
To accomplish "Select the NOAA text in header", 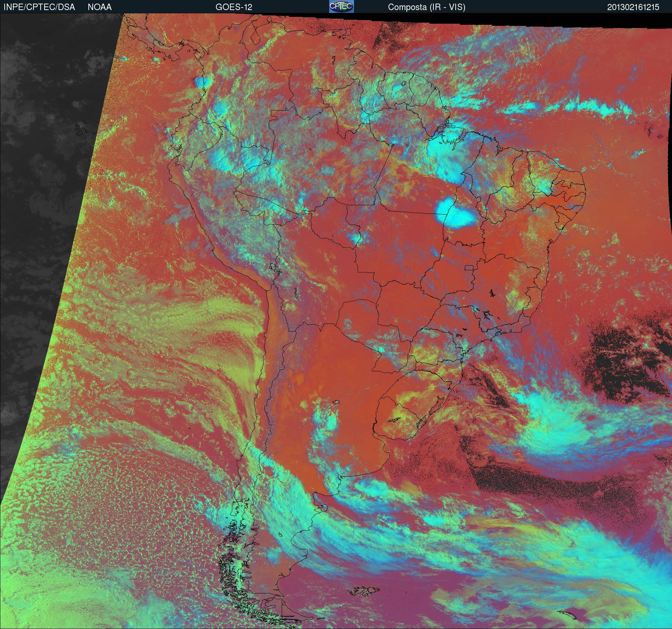I will coord(100,7).
